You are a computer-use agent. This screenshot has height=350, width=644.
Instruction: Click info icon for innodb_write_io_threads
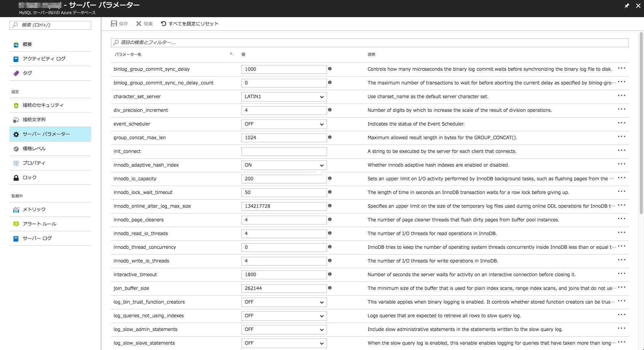(x=330, y=261)
